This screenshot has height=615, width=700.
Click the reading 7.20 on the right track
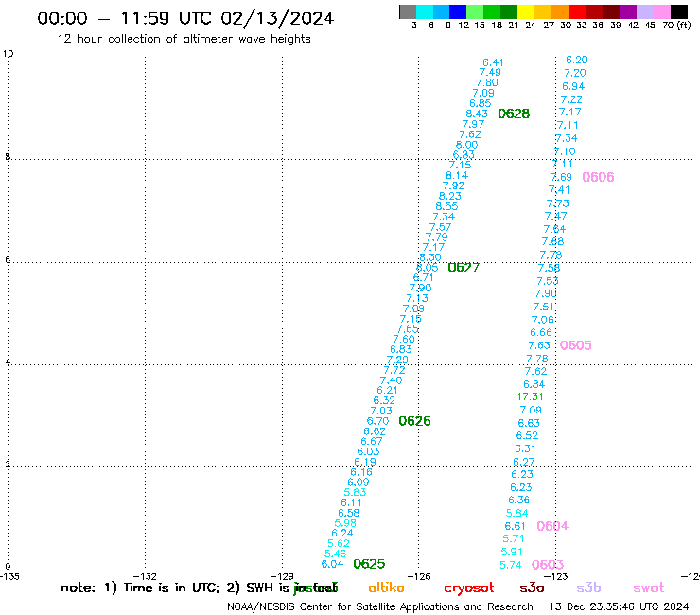click(x=575, y=73)
